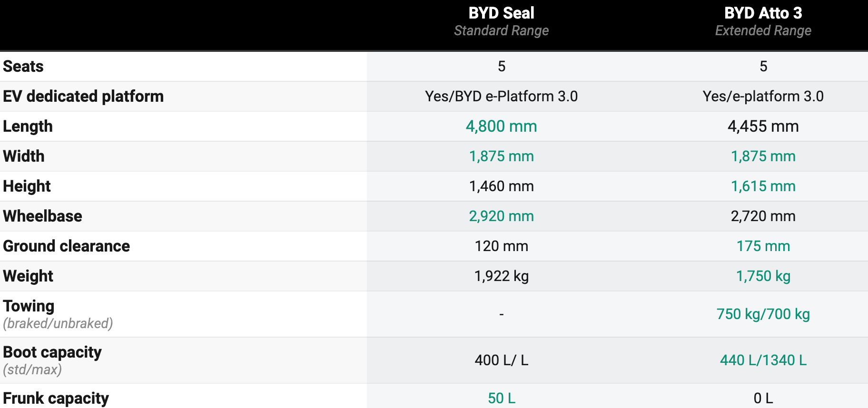The height and width of the screenshot is (408, 868).
Task: Select the Standard Range subtitle text
Action: point(501,31)
